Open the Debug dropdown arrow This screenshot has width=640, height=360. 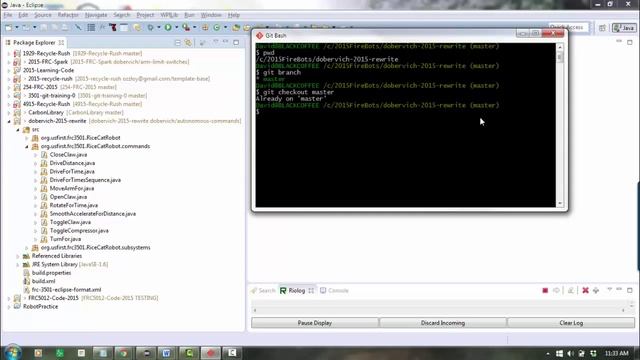click(159, 27)
